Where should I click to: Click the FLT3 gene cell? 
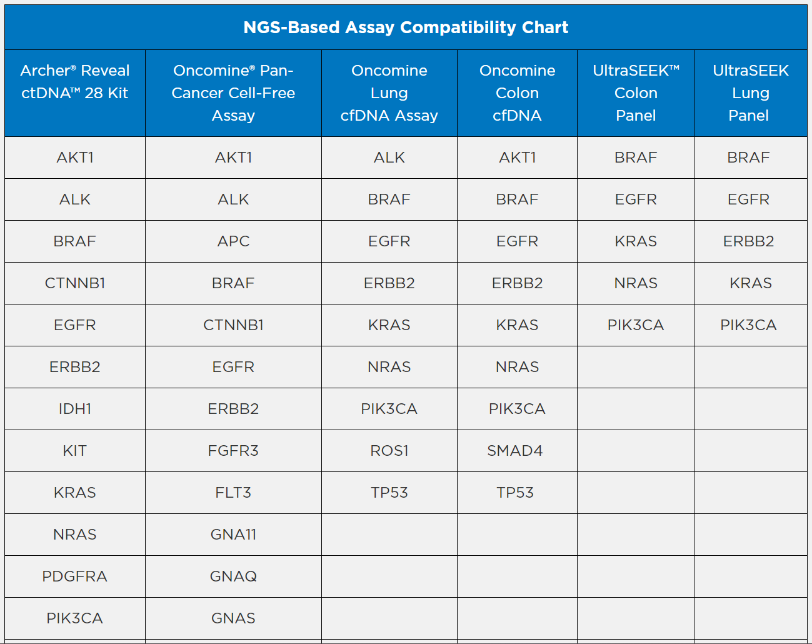[x=233, y=493]
